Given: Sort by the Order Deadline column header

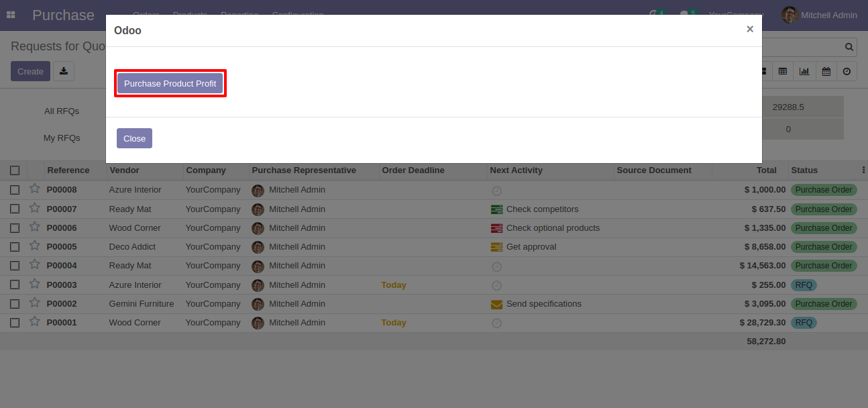Looking at the screenshot, I should pyautogui.click(x=413, y=170).
